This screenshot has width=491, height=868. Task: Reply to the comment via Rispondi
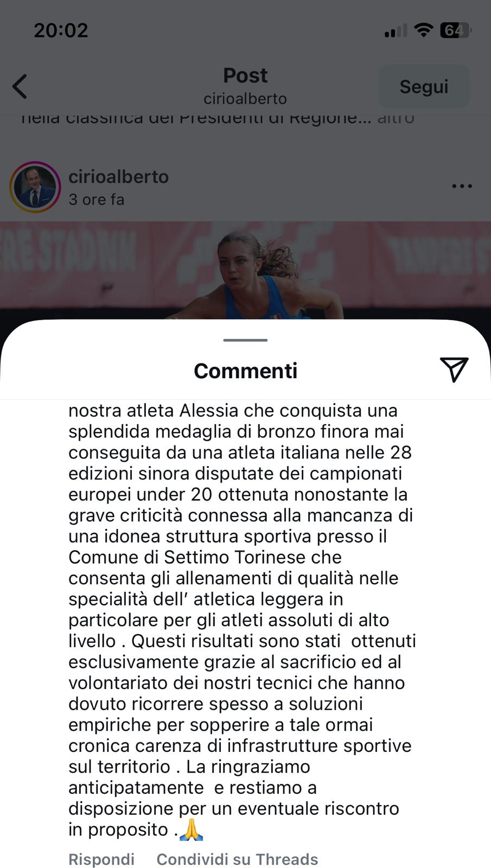click(x=101, y=859)
